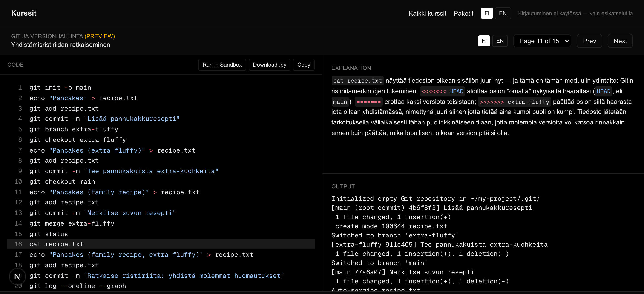This screenshot has width=644, height=294.
Task: Click git init -b main line
Action: point(161,88)
